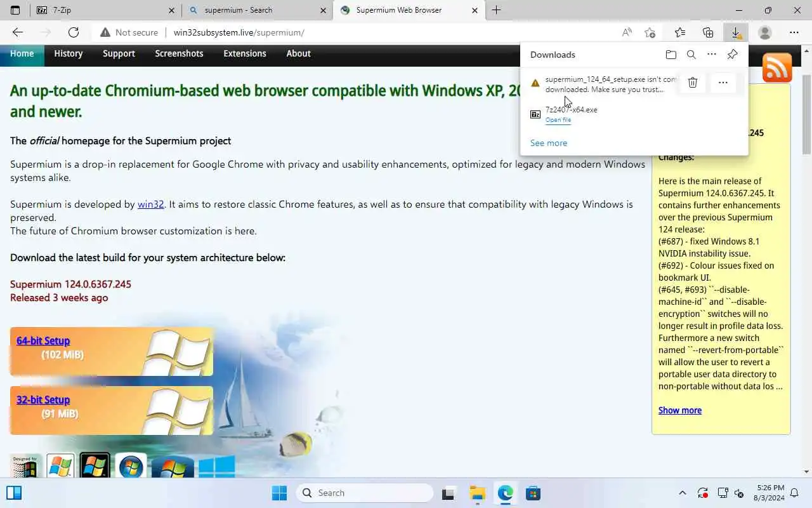Open the About navigation item
This screenshot has height=508, width=812.
(298, 54)
